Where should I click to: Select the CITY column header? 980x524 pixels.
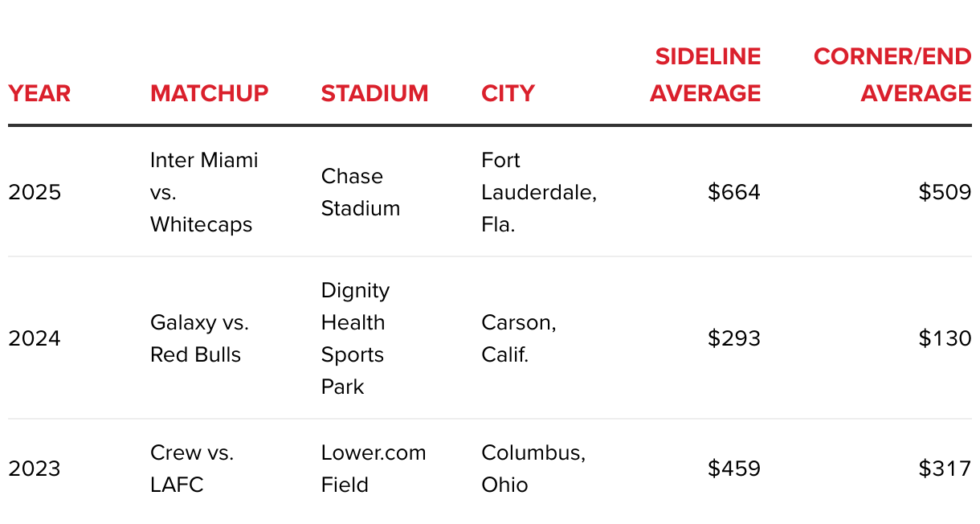508,93
